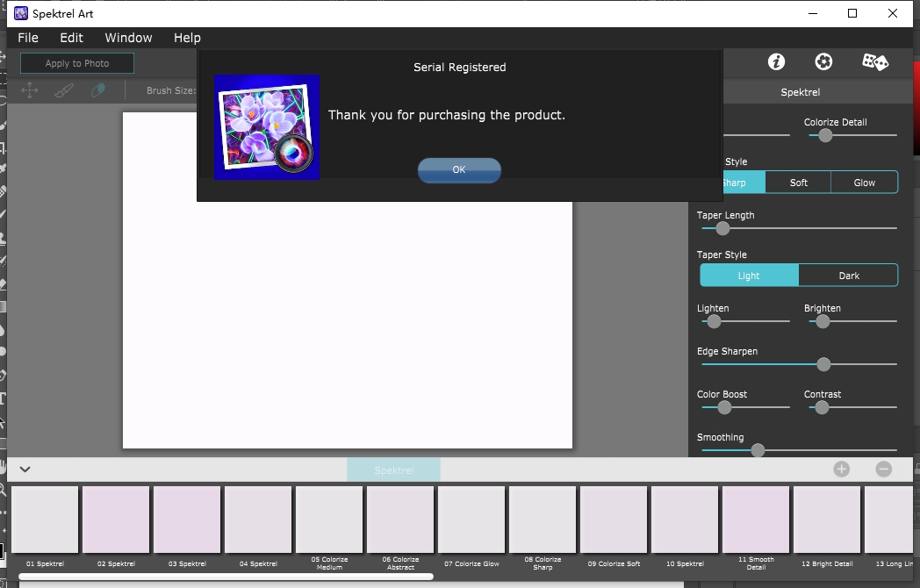Click the Smoothing slider handle
Image resolution: width=920 pixels, height=588 pixels.
point(758,450)
